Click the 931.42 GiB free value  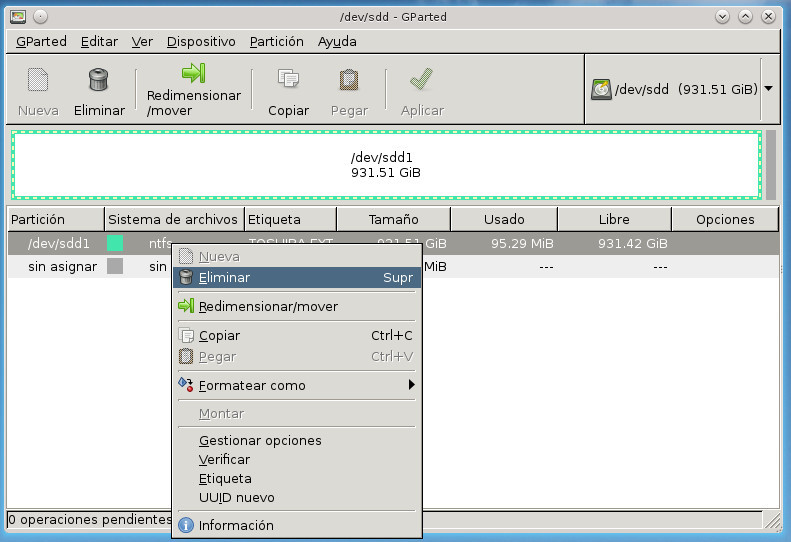tap(633, 244)
